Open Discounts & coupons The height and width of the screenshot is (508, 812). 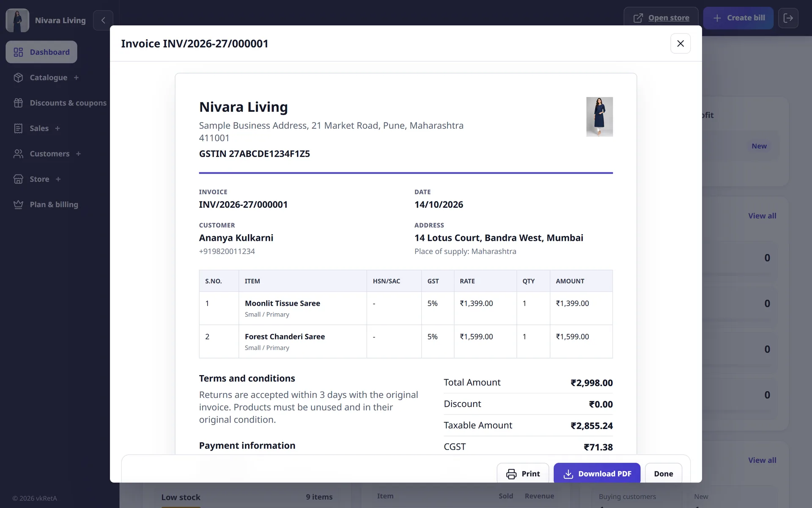68,103
